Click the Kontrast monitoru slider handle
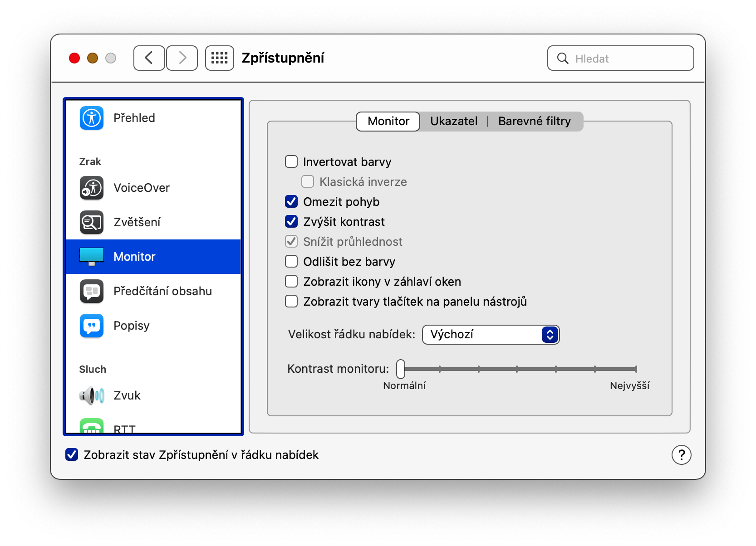This screenshot has height=546, width=756. coord(401,369)
